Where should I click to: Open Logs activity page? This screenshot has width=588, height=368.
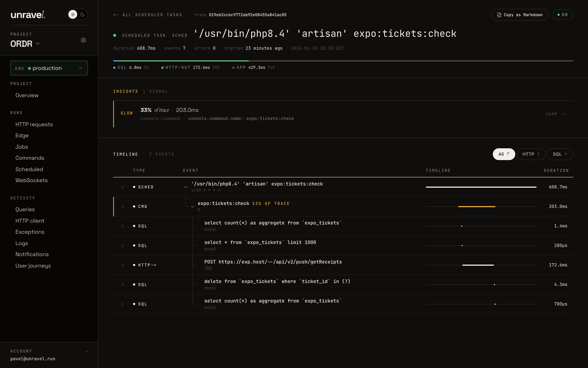click(22, 243)
